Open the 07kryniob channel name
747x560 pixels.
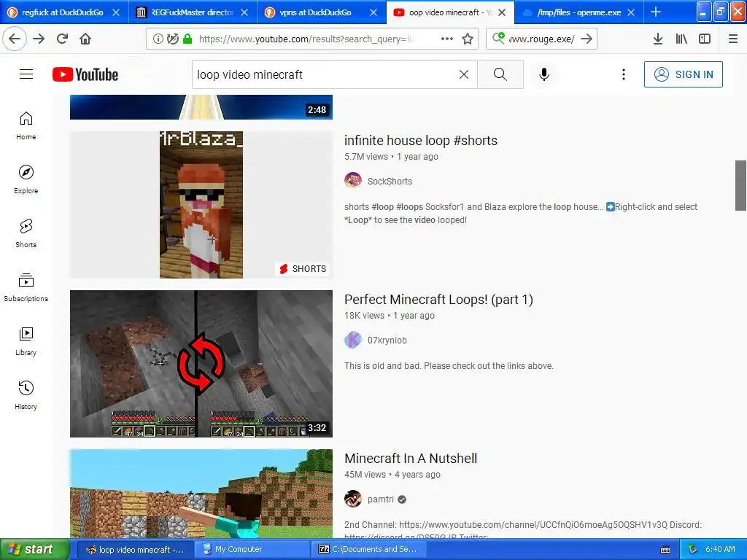pos(387,340)
